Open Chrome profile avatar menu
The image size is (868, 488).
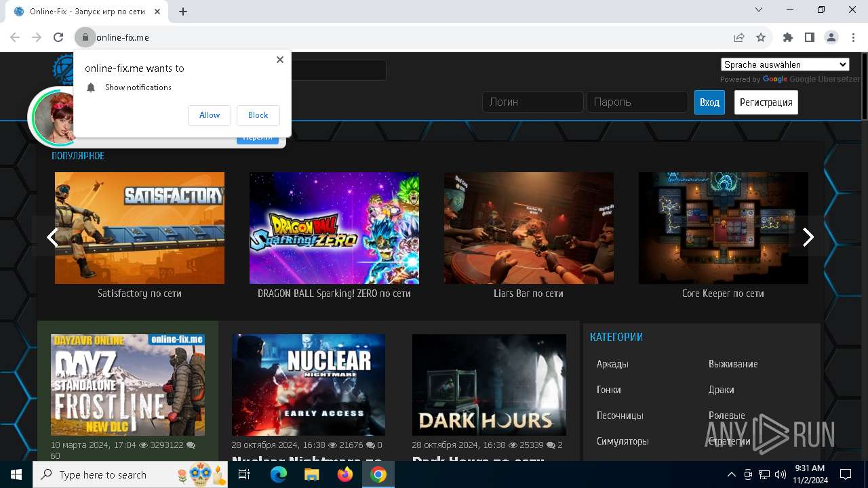831,37
